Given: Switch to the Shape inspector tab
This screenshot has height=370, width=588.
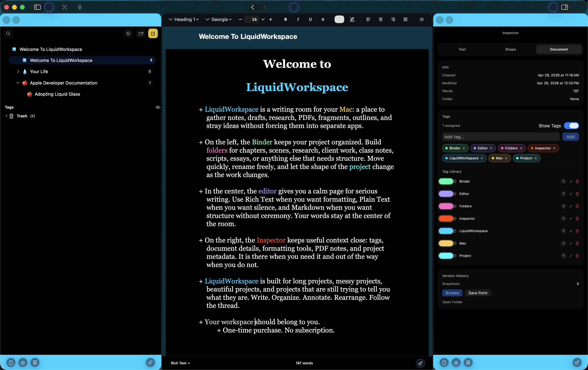Looking at the screenshot, I should [x=511, y=49].
